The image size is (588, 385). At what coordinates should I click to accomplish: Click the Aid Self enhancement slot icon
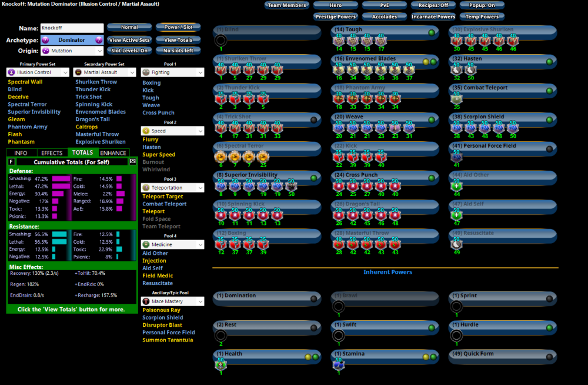coord(456,214)
